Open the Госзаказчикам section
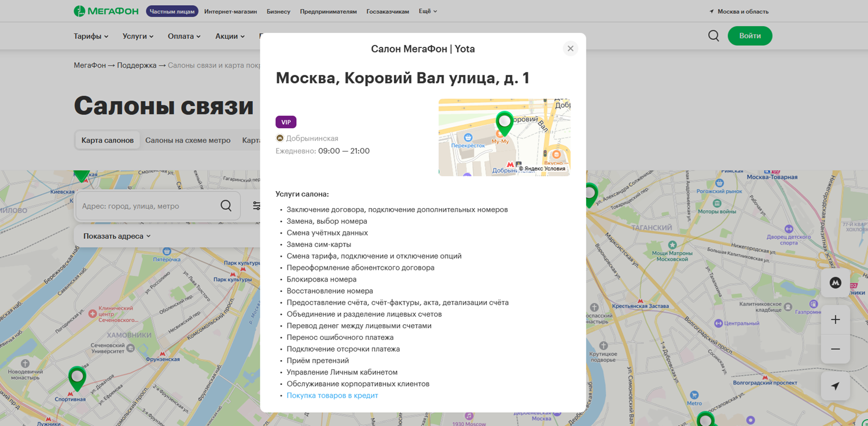 [x=388, y=12]
